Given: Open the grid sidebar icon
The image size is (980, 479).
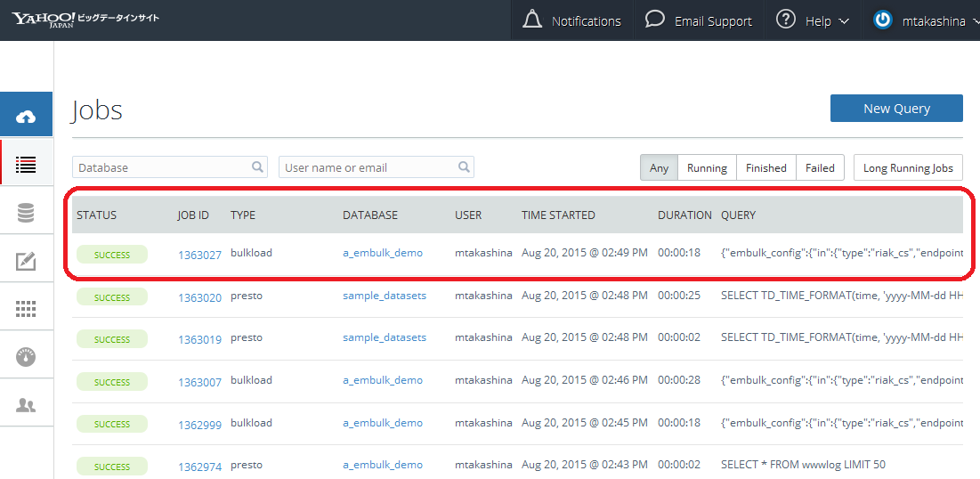Looking at the screenshot, I should (26, 308).
